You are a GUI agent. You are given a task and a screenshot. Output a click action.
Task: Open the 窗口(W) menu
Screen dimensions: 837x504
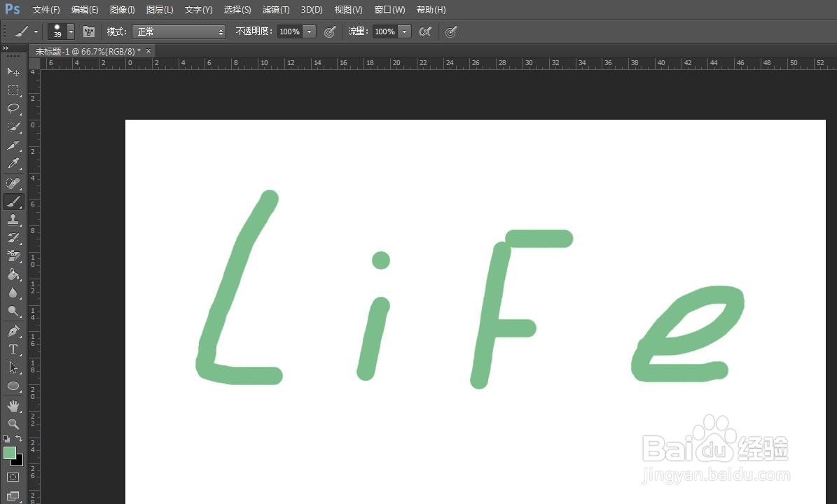389,10
